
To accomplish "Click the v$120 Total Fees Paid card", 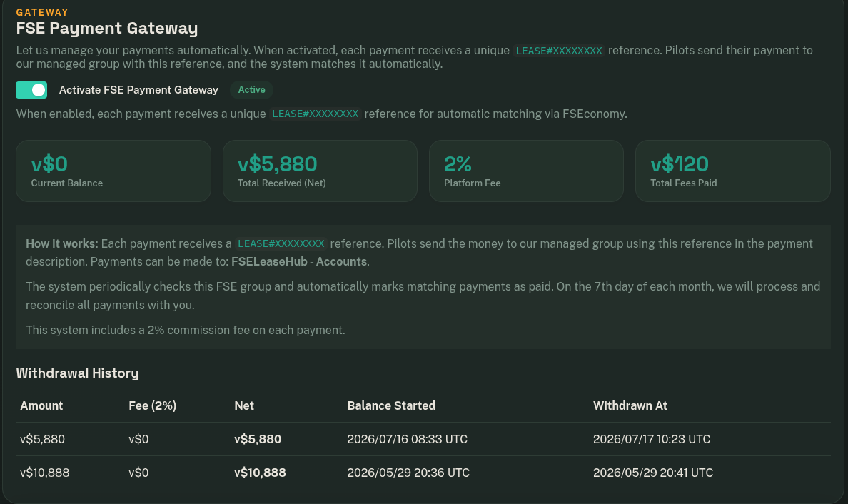I will (733, 171).
